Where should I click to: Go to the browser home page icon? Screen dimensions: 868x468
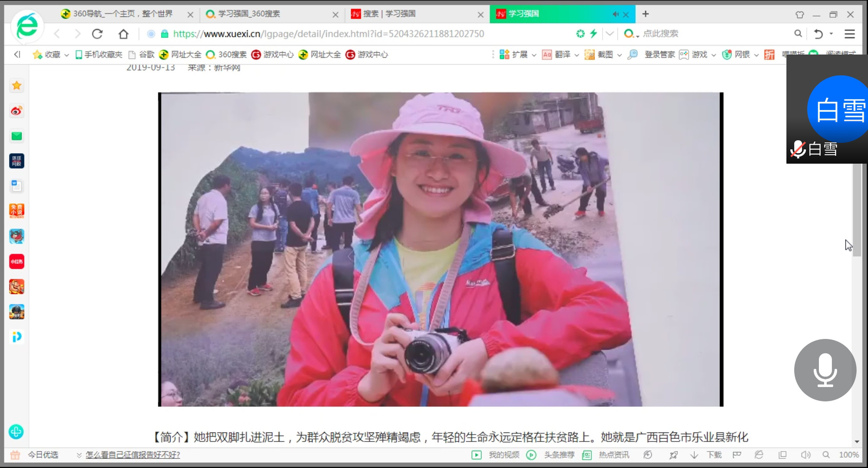click(x=123, y=34)
